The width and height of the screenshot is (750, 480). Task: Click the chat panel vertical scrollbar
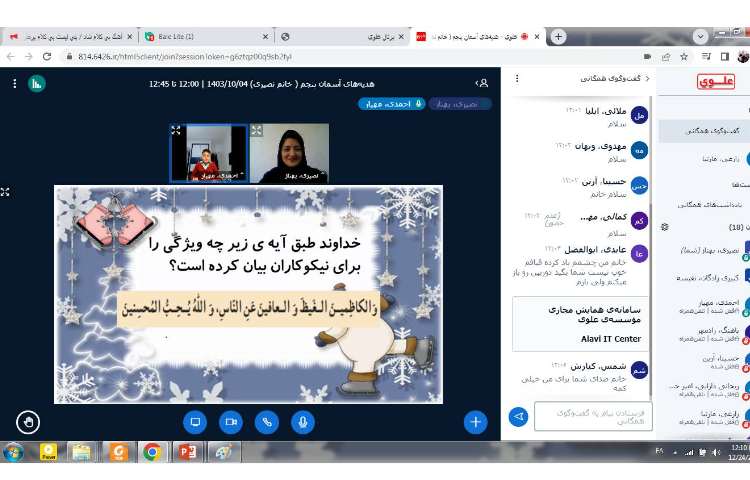point(651,301)
